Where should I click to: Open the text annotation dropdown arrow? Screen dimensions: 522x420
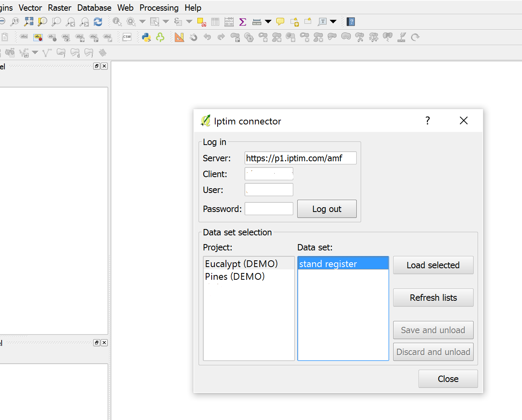pos(333,22)
